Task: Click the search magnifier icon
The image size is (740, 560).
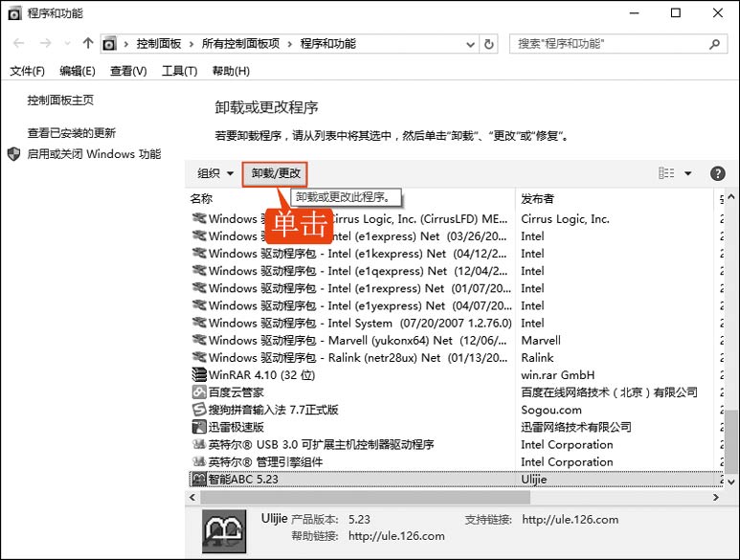Action: coord(714,44)
